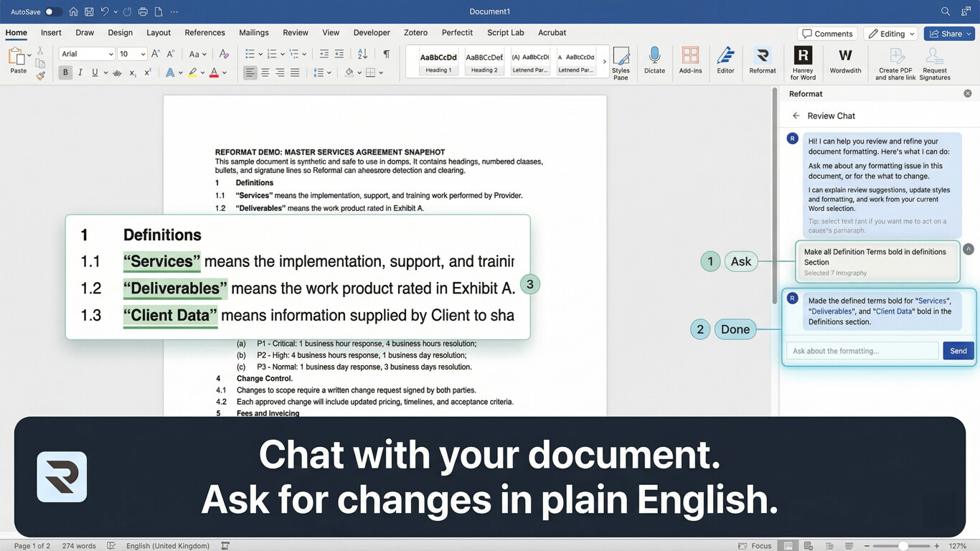Click the Ask about the formatting input
The width and height of the screenshot is (980, 551).
(862, 351)
